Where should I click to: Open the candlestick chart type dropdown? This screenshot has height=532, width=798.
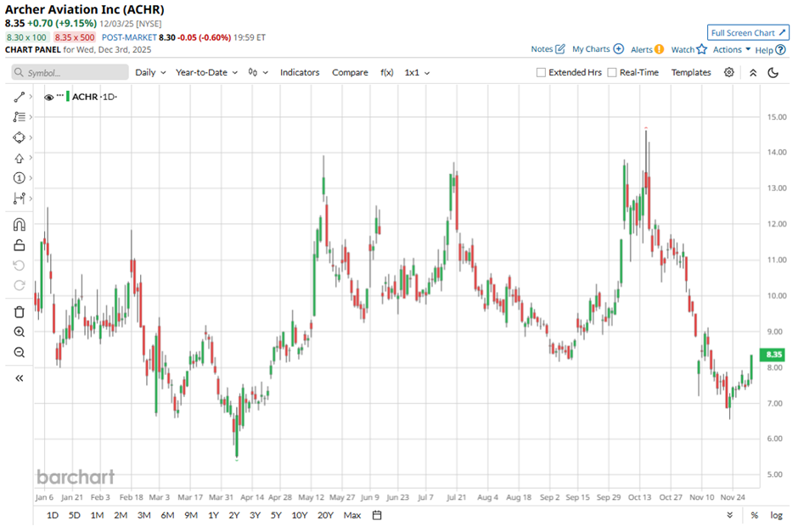coord(258,72)
